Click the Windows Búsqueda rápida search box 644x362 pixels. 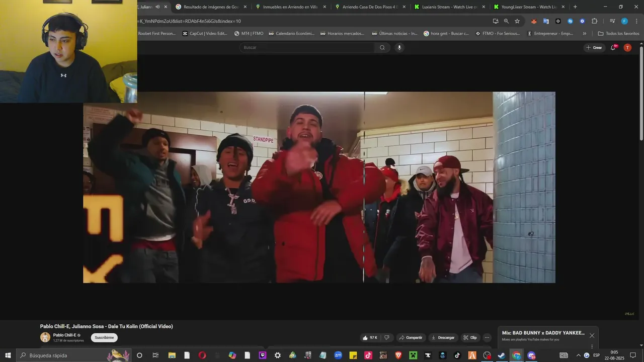point(74,355)
